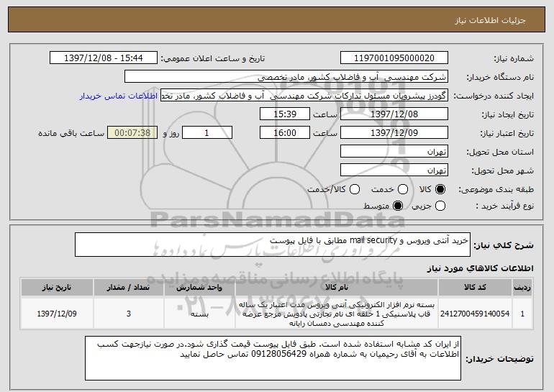Click the تعداد / مقدار column header
Viewport: 554px width, 392px height.
tap(129, 288)
